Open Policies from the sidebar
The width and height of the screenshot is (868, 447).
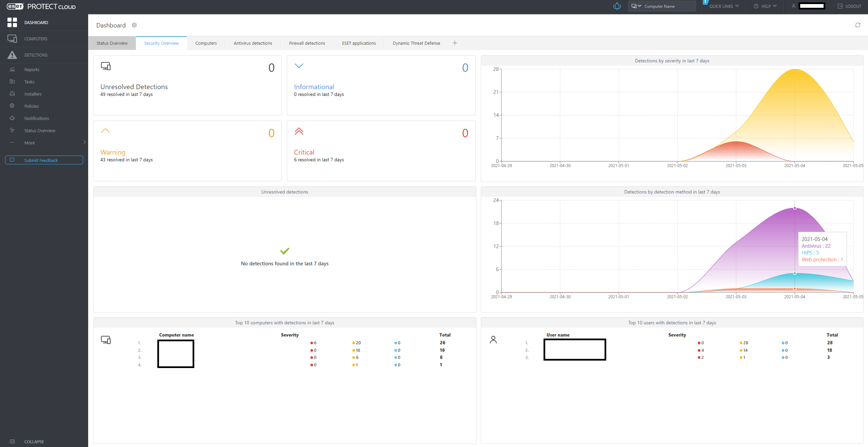click(32, 106)
